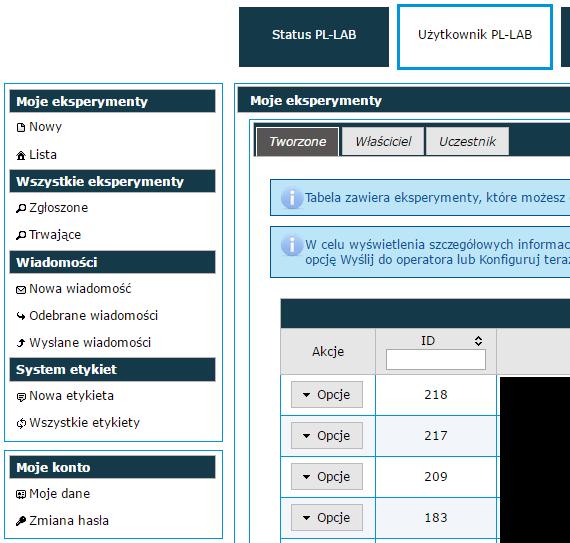Open Opcje dropdown for experiment 209

tap(327, 476)
